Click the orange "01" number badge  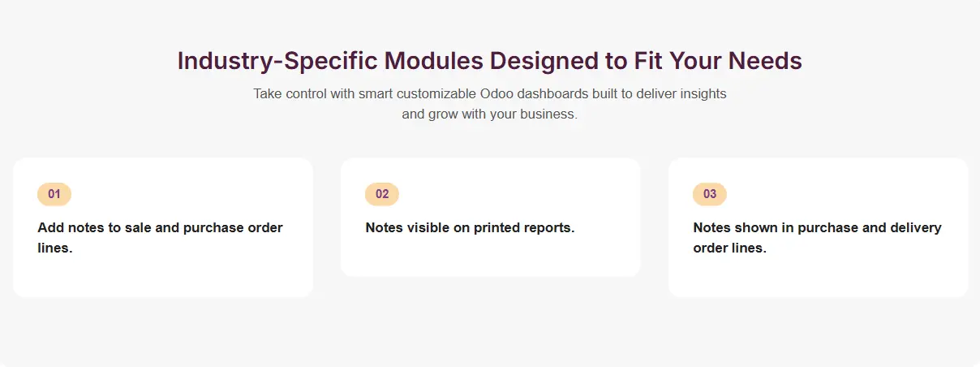coord(54,194)
